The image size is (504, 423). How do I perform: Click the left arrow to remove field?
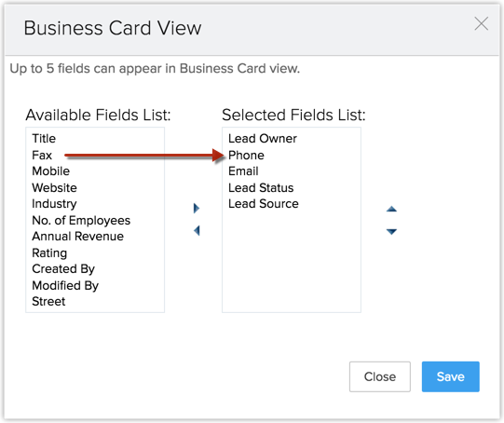click(197, 230)
